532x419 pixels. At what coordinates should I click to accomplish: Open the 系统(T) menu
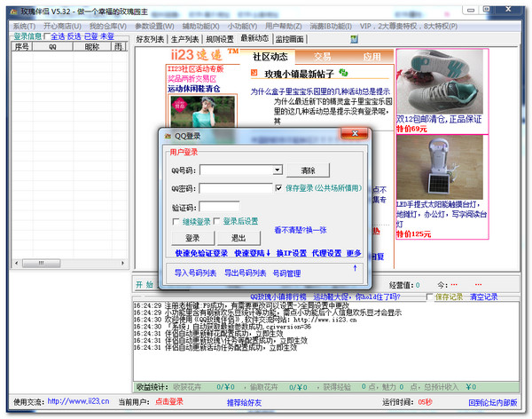[x=24, y=26]
